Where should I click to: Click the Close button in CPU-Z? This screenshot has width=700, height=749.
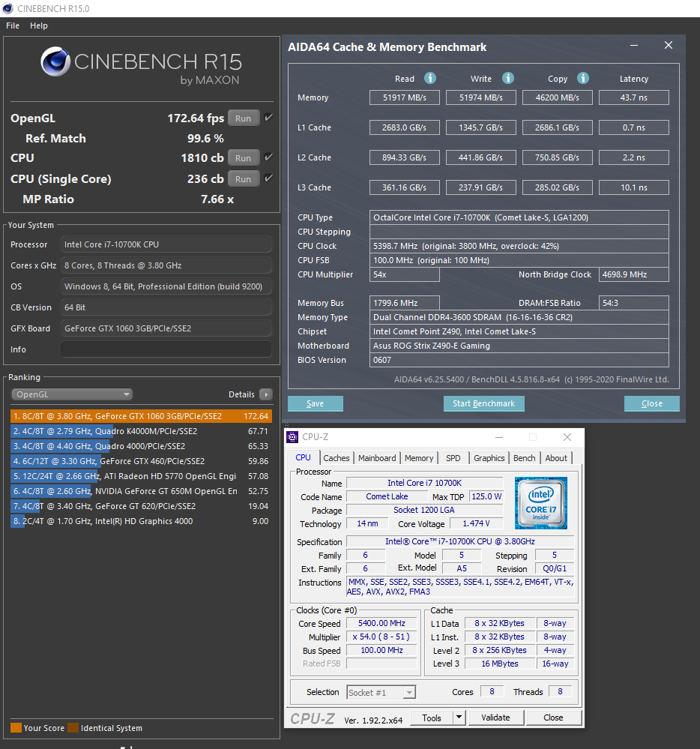point(553,718)
